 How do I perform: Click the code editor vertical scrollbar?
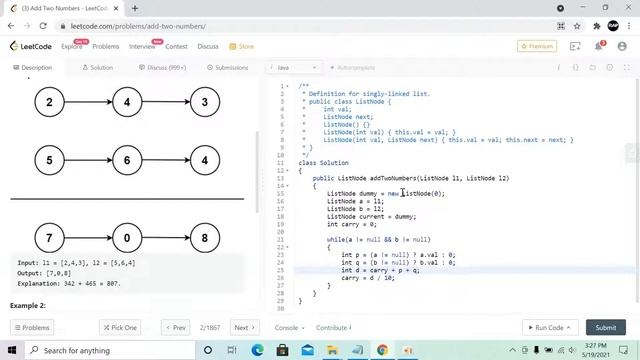point(637,190)
